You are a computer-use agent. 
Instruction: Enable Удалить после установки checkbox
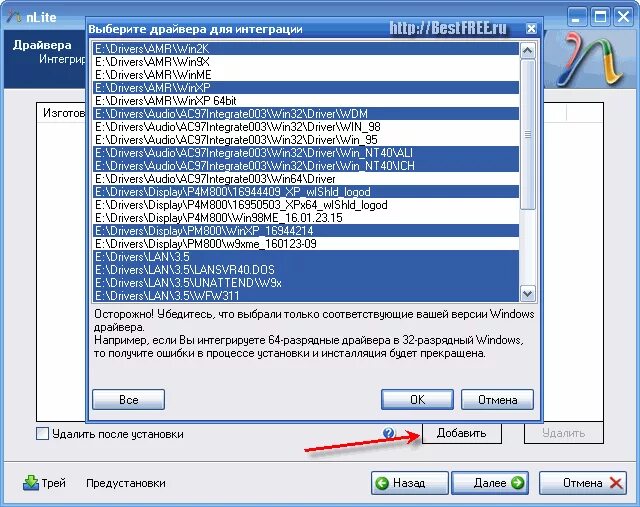(x=42, y=434)
